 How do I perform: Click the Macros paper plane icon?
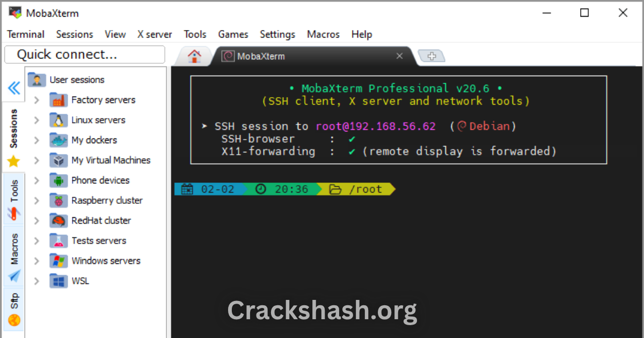tap(14, 276)
